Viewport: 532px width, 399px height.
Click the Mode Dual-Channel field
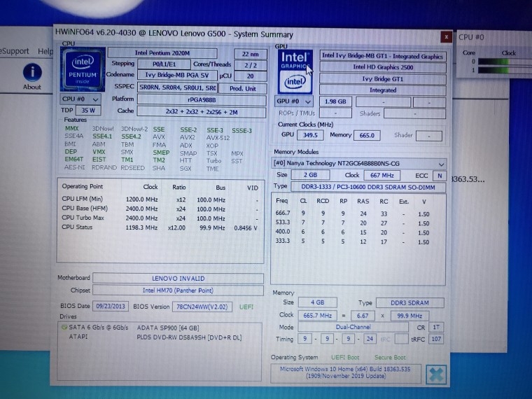353,327
